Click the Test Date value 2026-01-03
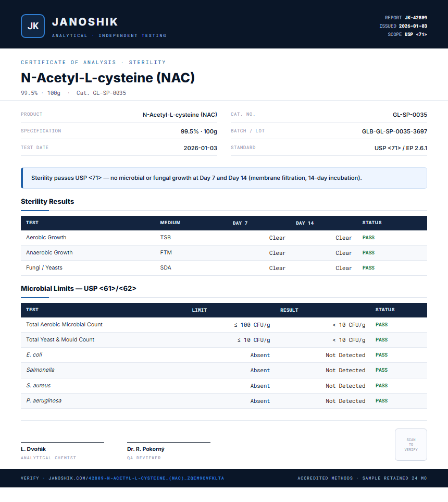 201,148
